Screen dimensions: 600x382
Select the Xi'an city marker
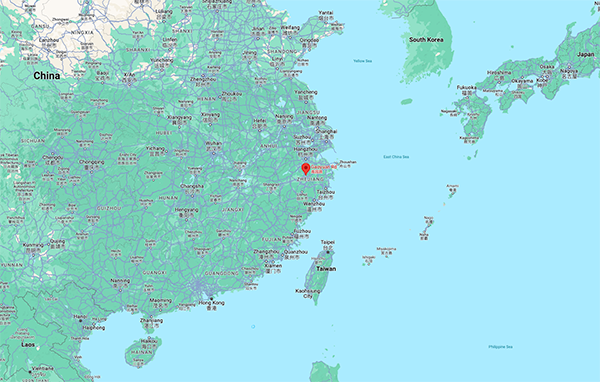pyautogui.click(x=129, y=84)
